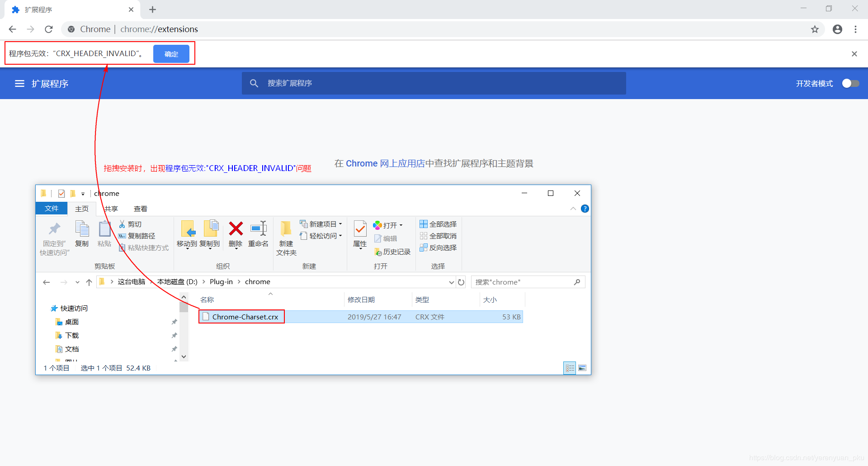Open Chrome 网上应用店 link
The image size is (868, 466).
tap(385, 163)
